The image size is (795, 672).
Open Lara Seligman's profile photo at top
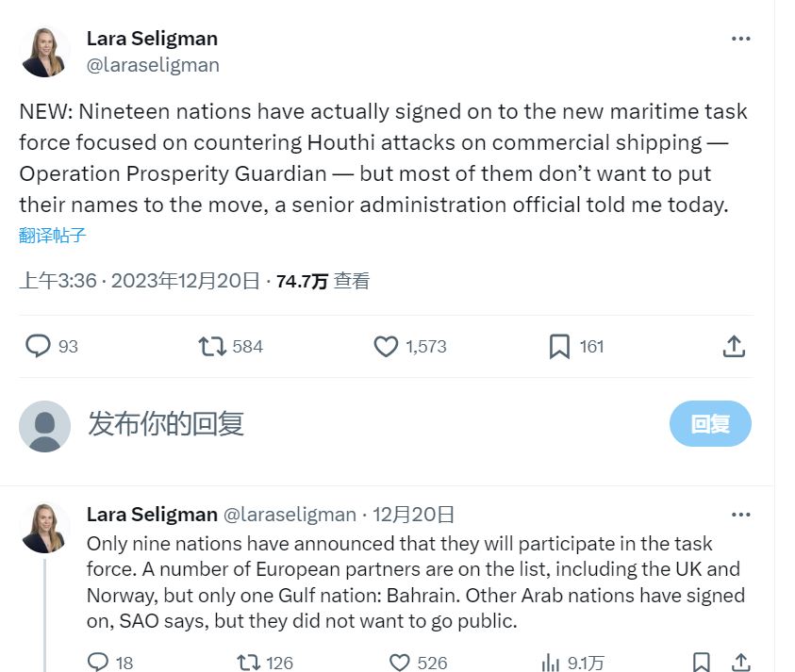pyautogui.click(x=44, y=52)
